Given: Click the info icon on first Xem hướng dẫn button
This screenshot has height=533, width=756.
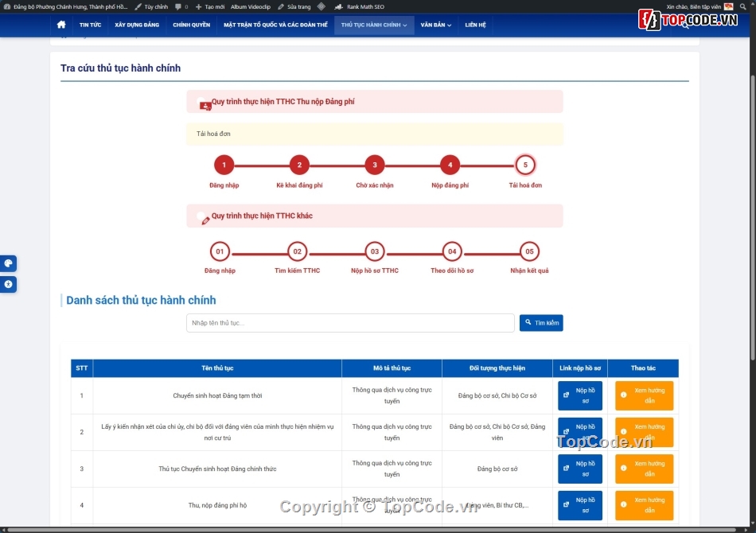Looking at the screenshot, I should pos(623,395).
